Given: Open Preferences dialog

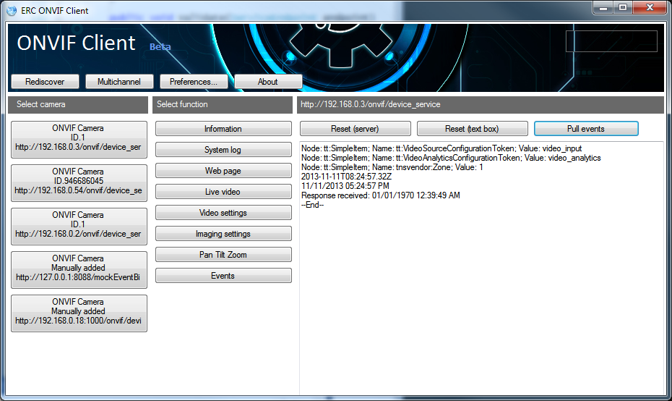Looking at the screenshot, I should tap(194, 81).
